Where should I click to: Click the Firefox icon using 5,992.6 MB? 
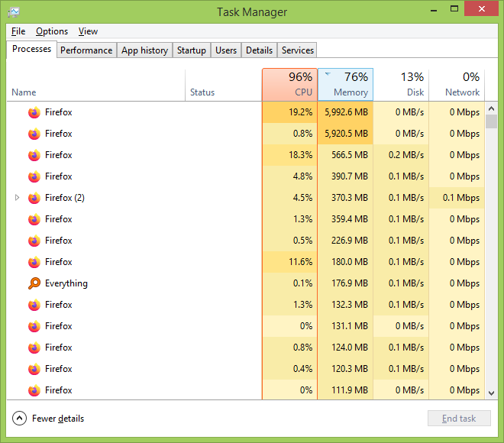click(34, 112)
